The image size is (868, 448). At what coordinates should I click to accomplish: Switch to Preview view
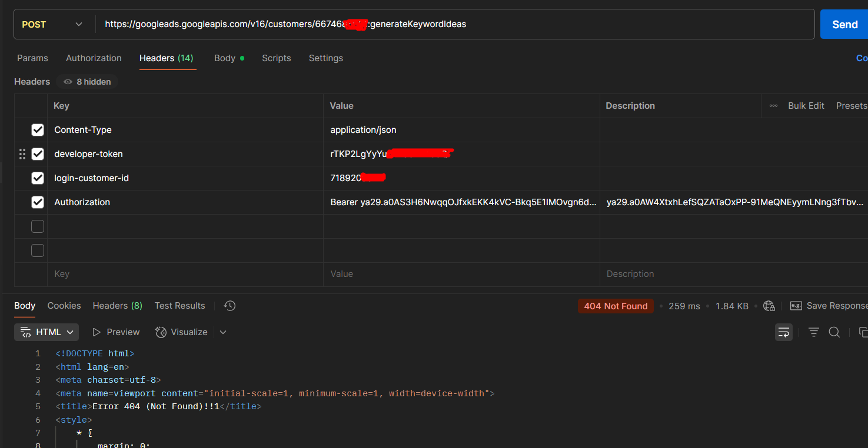pyautogui.click(x=116, y=332)
